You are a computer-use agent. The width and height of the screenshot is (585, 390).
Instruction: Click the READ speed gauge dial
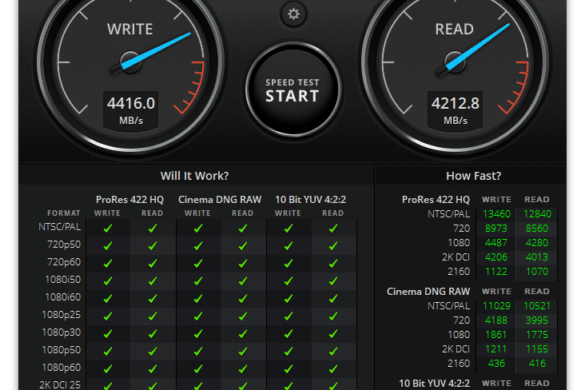tap(455, 63)
